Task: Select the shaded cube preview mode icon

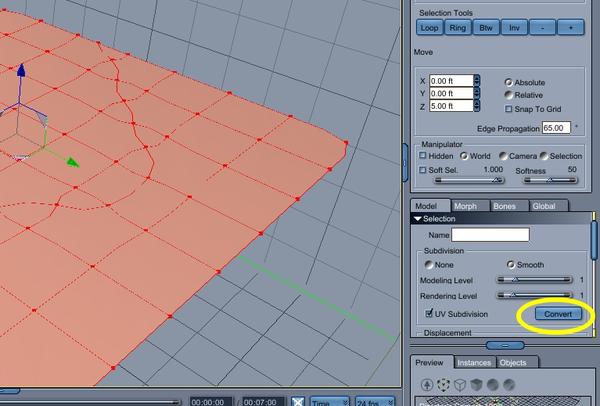Action: [476, 385]
